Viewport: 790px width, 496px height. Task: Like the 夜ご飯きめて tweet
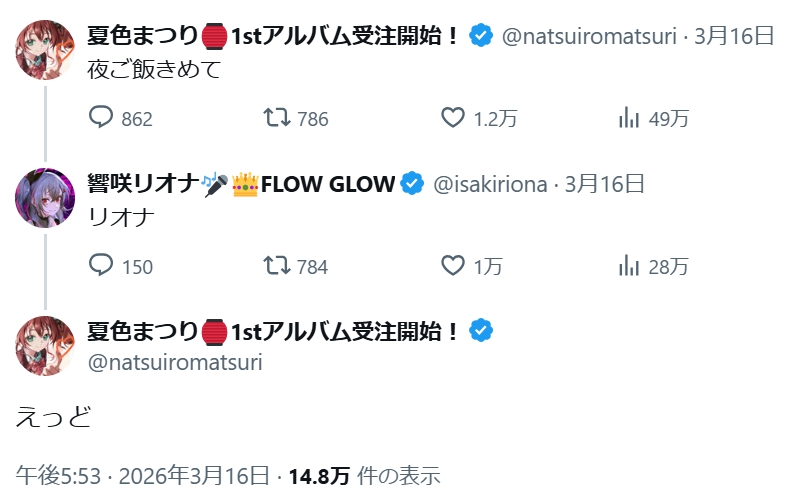tap(453, 119)
